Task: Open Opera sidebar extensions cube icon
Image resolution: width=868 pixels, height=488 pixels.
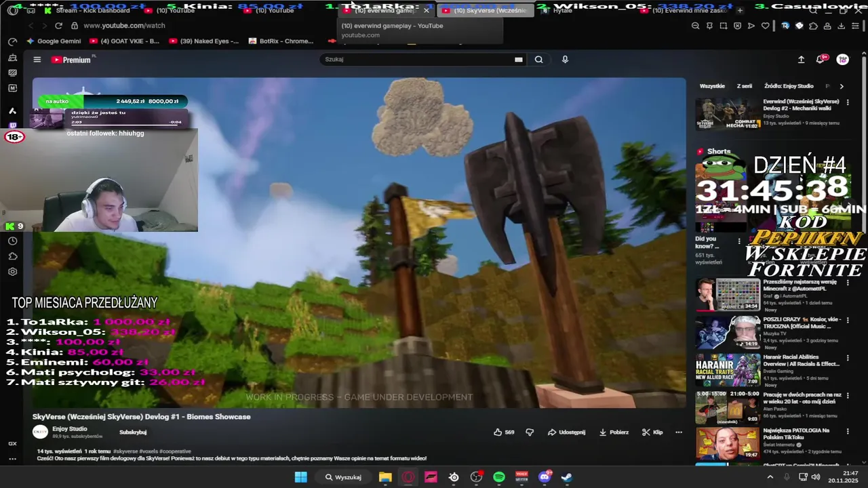Action: pos(12,256)
